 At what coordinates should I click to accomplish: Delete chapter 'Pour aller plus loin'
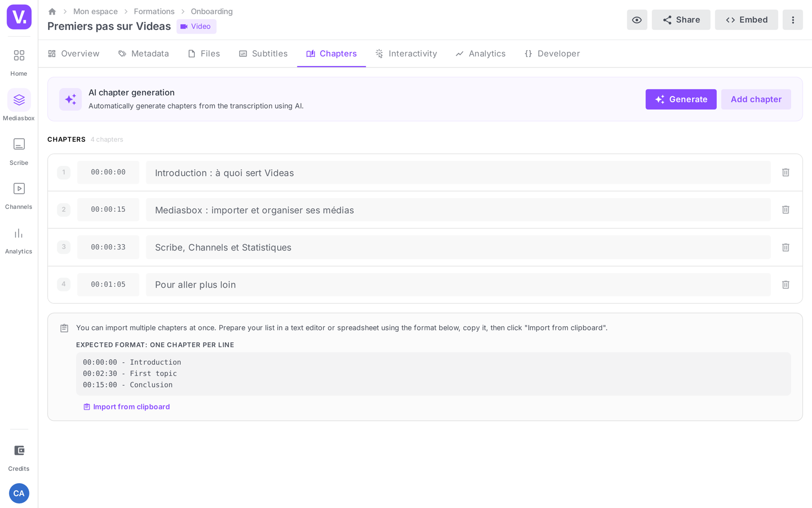(786, 284)
